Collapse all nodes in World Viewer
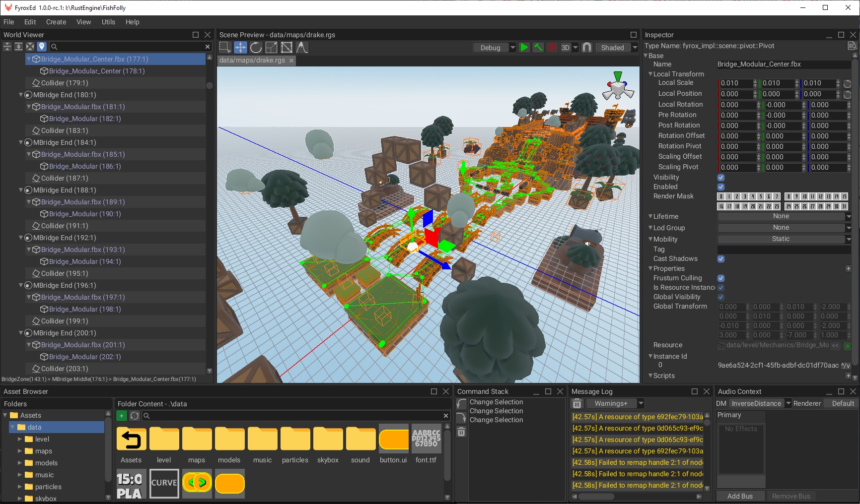 [7, 47]
